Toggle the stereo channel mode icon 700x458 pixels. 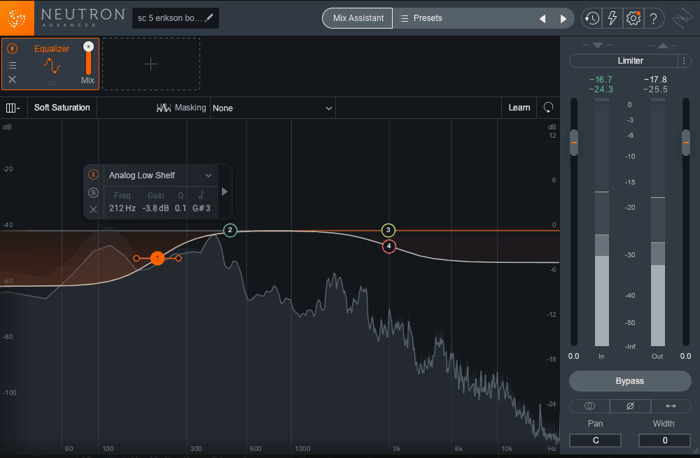(589, 406)
